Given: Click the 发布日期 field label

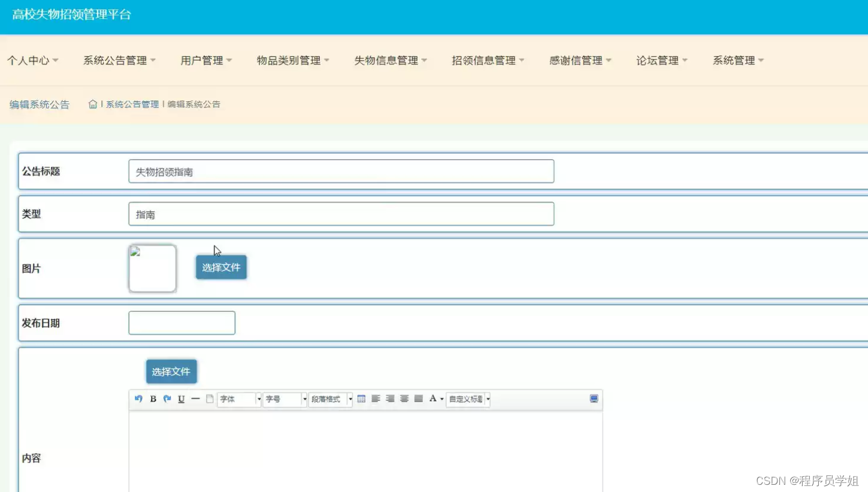Looking at the screenshot, I should [x=41, y=323].
